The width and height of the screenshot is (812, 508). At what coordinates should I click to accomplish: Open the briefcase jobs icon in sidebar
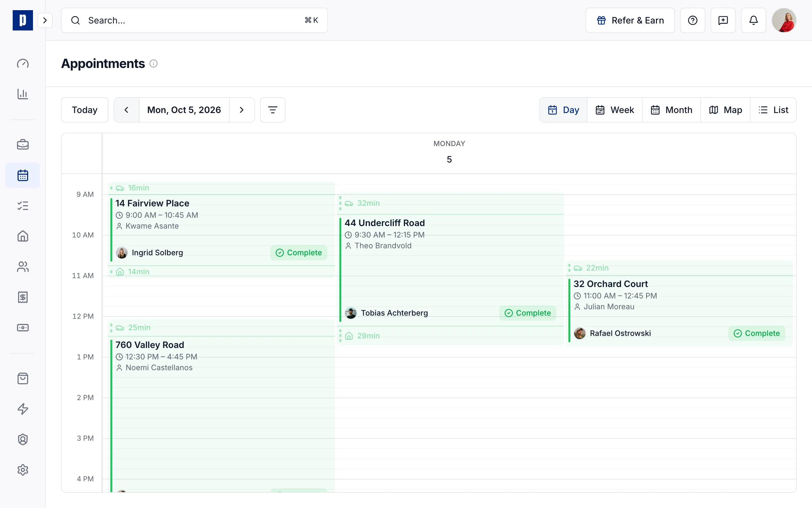point(23,144)
